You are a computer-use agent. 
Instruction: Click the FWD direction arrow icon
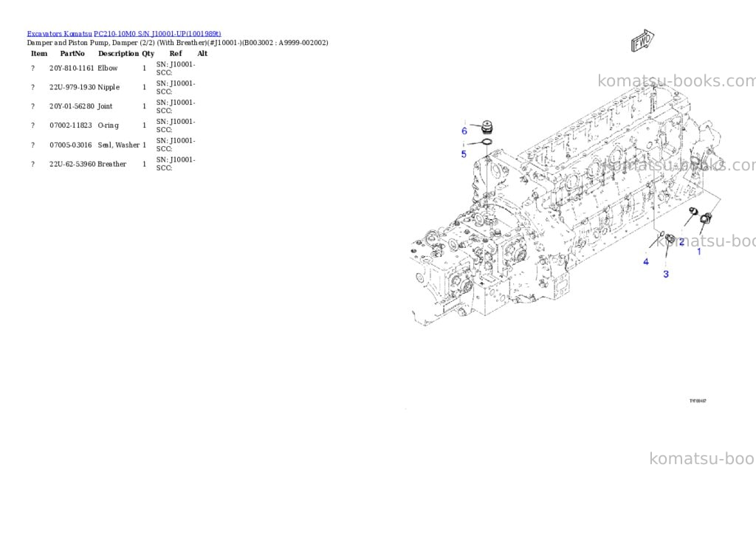(x=643, y=41)
